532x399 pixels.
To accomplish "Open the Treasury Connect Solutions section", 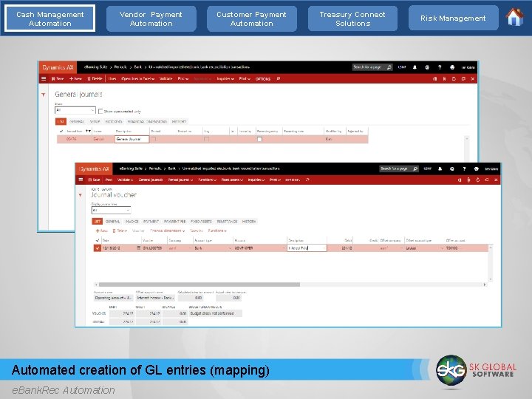I will pos(352,18).
